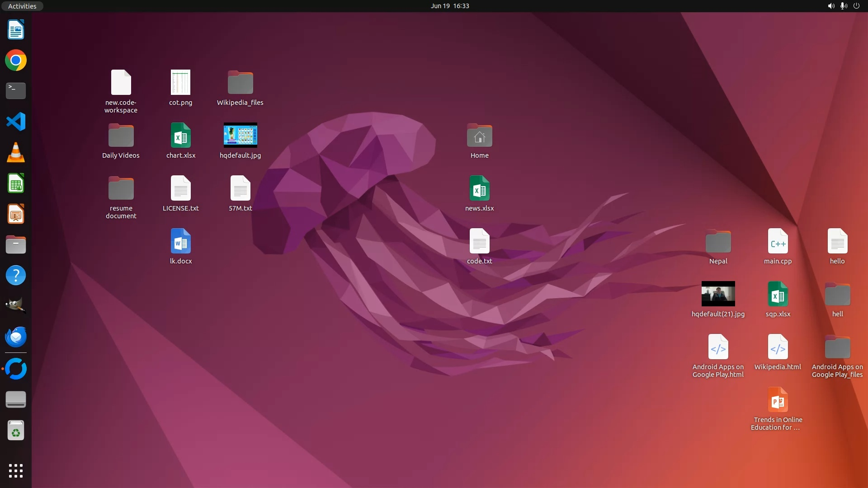Open GIMP image editor from dock
The image size is (868, 488).
(16, 306)
